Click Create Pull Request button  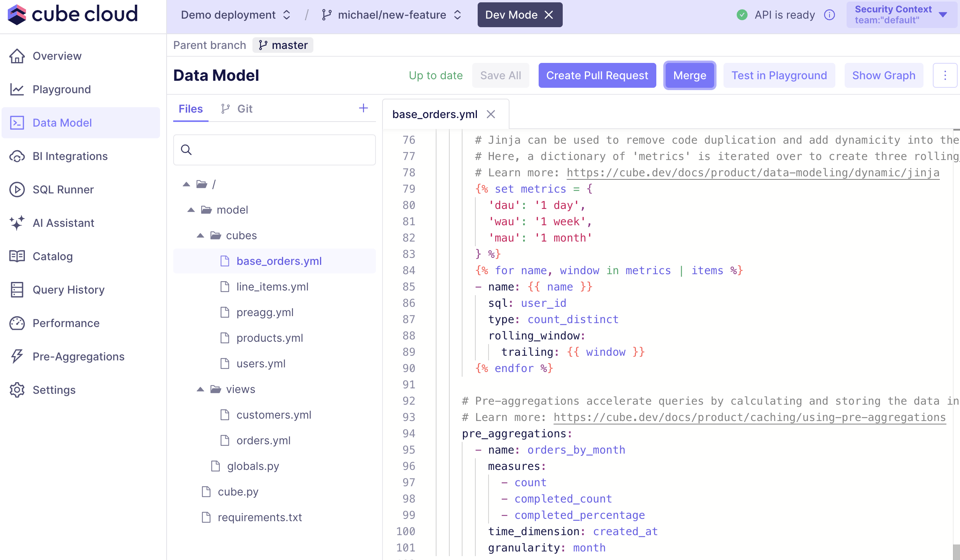[597, 75]
